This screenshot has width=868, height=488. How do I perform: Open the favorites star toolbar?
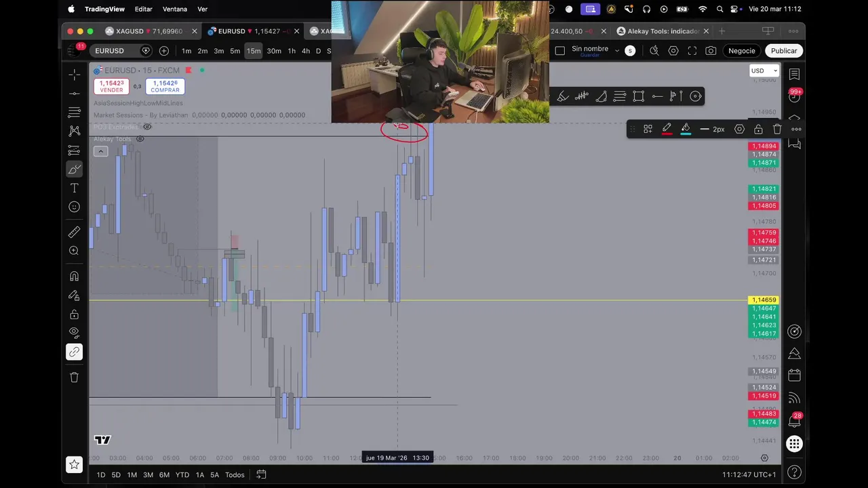pyautogui.click(x=75, y=465)
